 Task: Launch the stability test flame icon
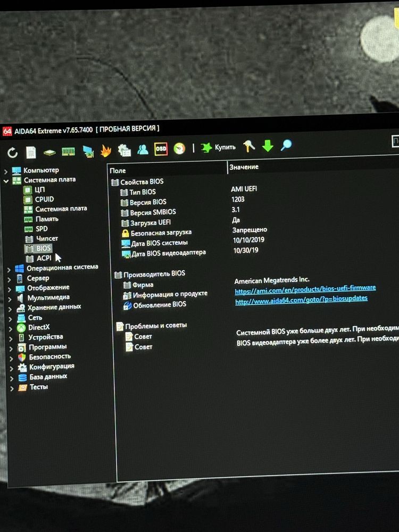pos(106,151)
